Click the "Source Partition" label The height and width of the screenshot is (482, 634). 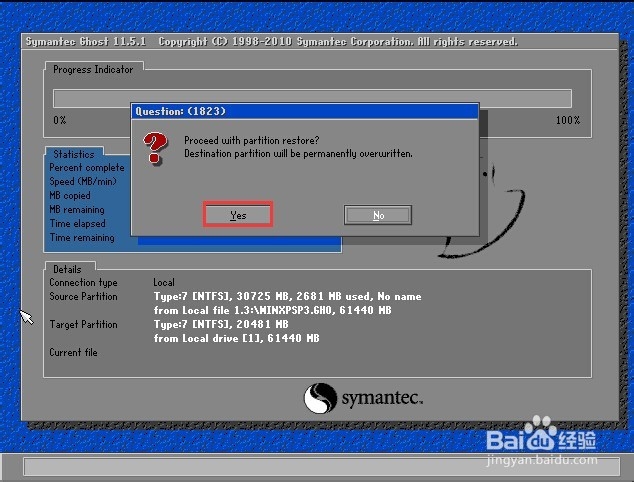click(x=83, y=296)
